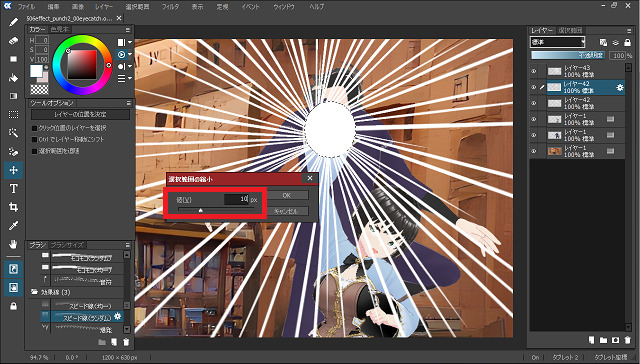
Task: Close the 506effect_punch2 document tab
Action: click(119, 18)
